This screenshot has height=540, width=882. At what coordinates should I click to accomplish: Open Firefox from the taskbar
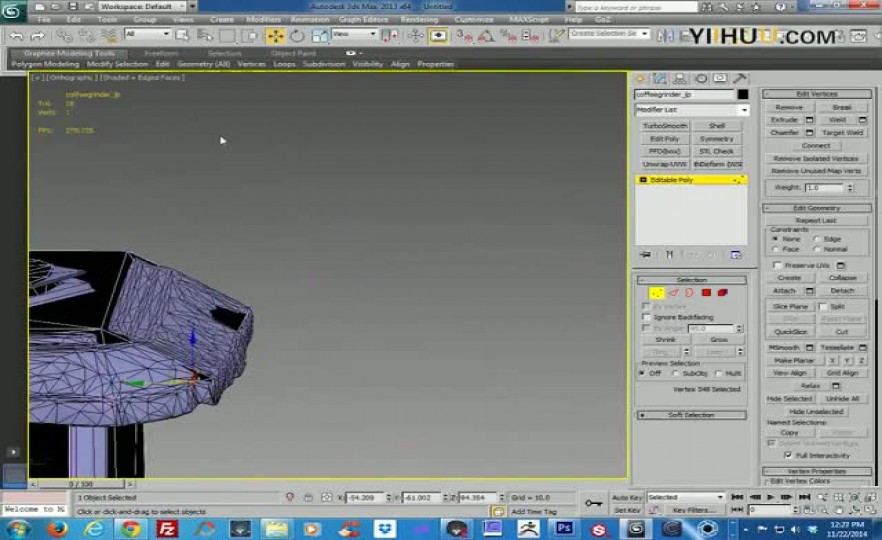57,529
